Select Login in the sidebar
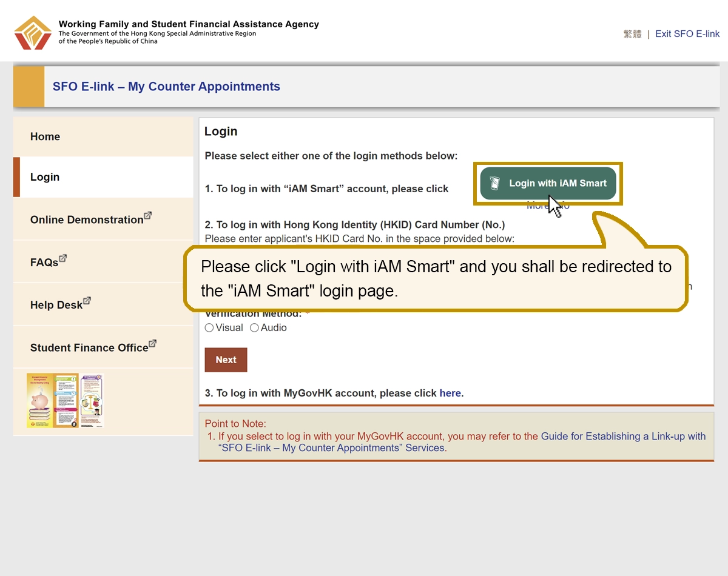Viewport: 728px width, 576px height. pyautogui.click(x=103, y=177)
